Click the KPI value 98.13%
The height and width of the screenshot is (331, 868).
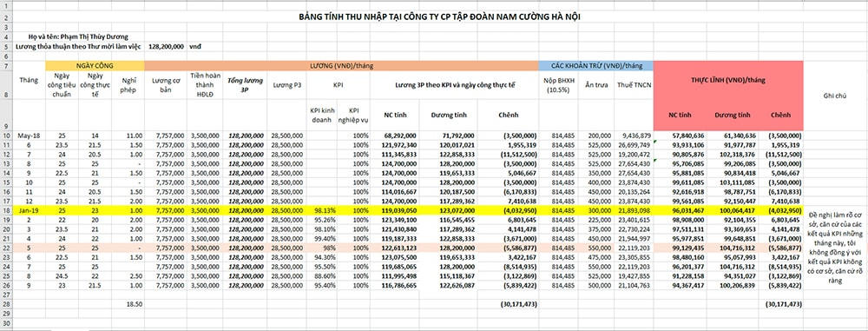click(x=322, y=211)
